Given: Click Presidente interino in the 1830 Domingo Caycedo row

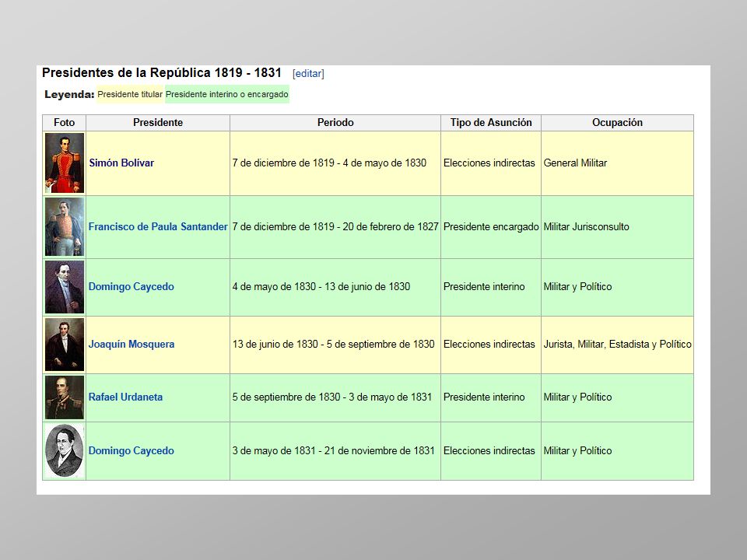Looking at the screenshot, I should (x=484, y=287).
